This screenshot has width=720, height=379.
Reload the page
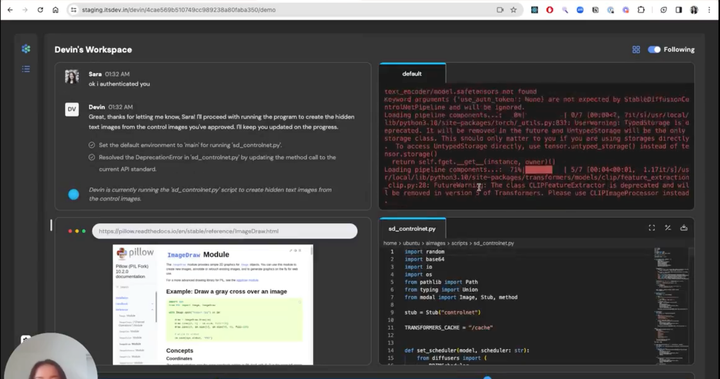[x=40, y=10]
